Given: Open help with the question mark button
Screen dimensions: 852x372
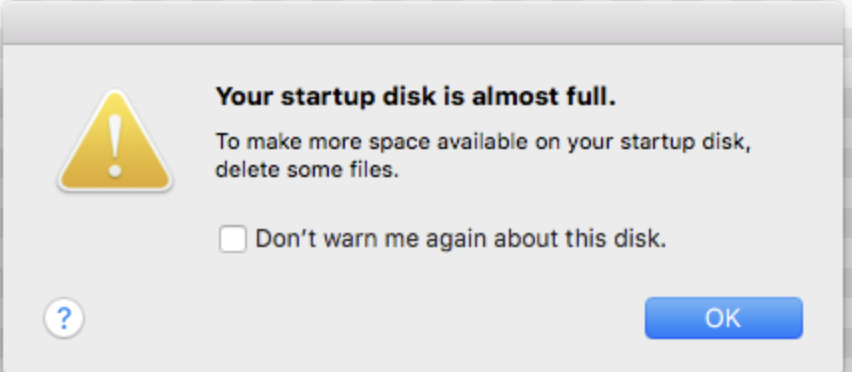Looking at the screenshot, I should [64, 318].
